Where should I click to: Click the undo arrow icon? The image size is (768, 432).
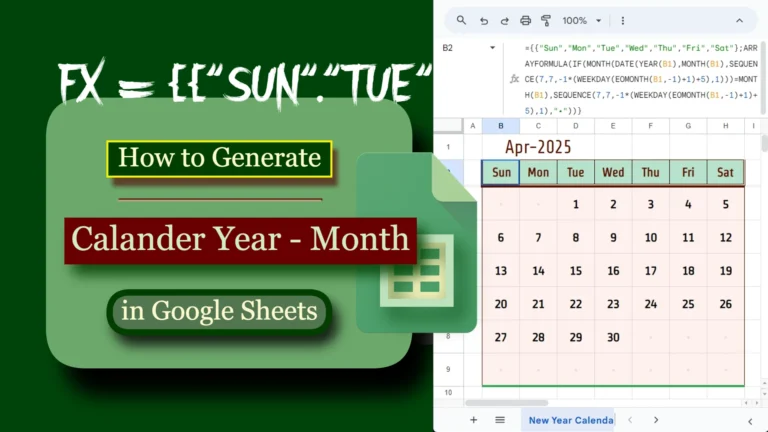coord(484,21)
